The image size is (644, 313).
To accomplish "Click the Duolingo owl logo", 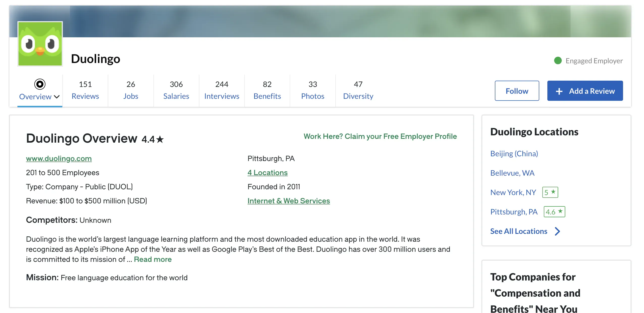I will (40, 44).
